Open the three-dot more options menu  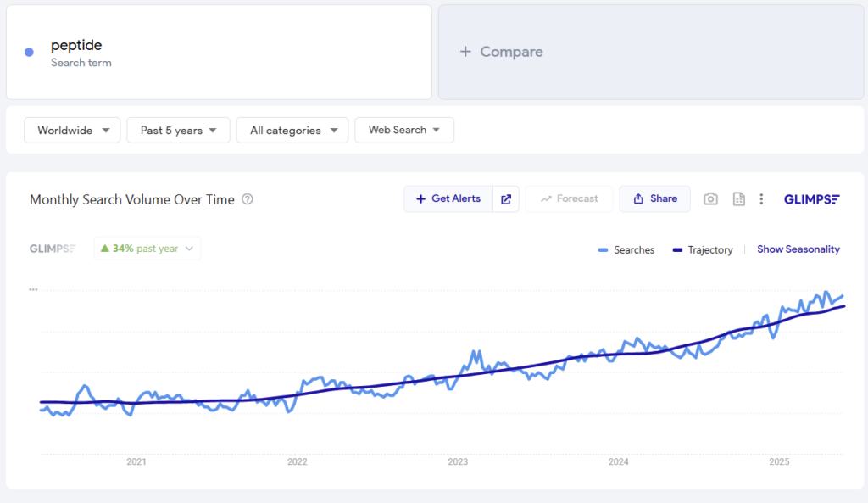pyautogui.click(x=761, y=198)
